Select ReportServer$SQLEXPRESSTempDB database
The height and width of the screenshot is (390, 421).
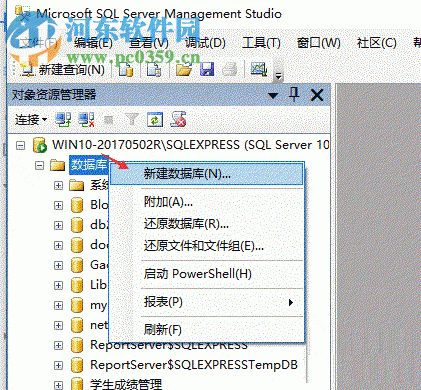[x=194, y=365]
